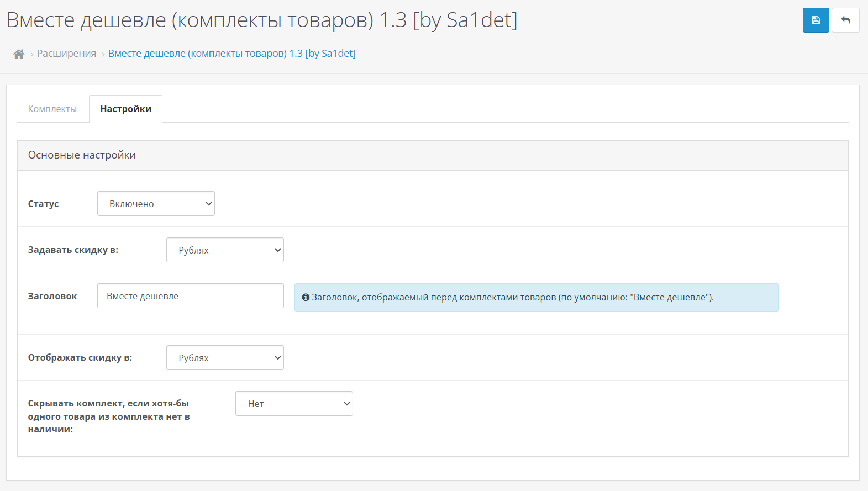The height and width of the screenshot is (491, 868).
Task: Click the back arrow button at top right
Action: tap(845, 20)
